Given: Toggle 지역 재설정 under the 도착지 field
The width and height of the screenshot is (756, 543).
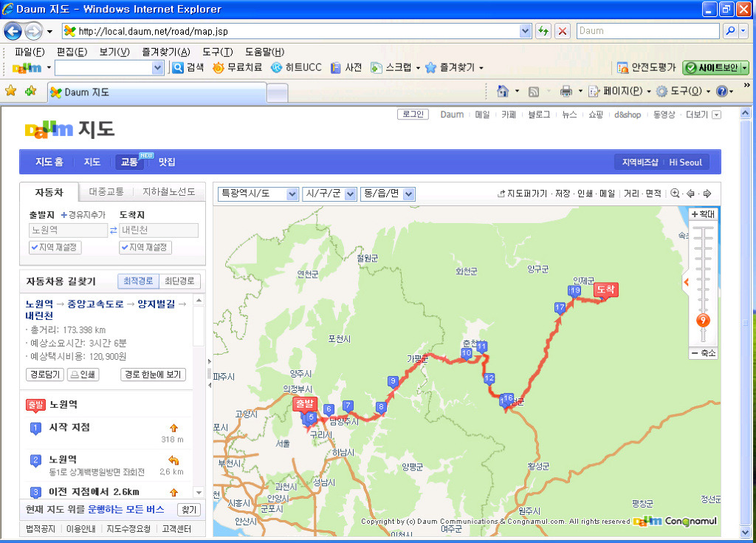Looking at the screenshot, I should 145,247.
